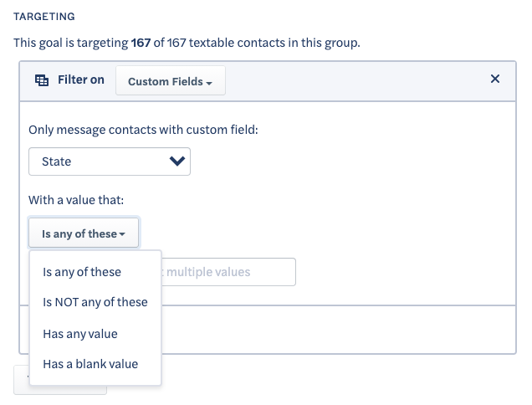The width and height of the screenshot is (532, 405).
Task: Focus the multiple values input field
Action: pyautogui.click(x=228, y=272)
